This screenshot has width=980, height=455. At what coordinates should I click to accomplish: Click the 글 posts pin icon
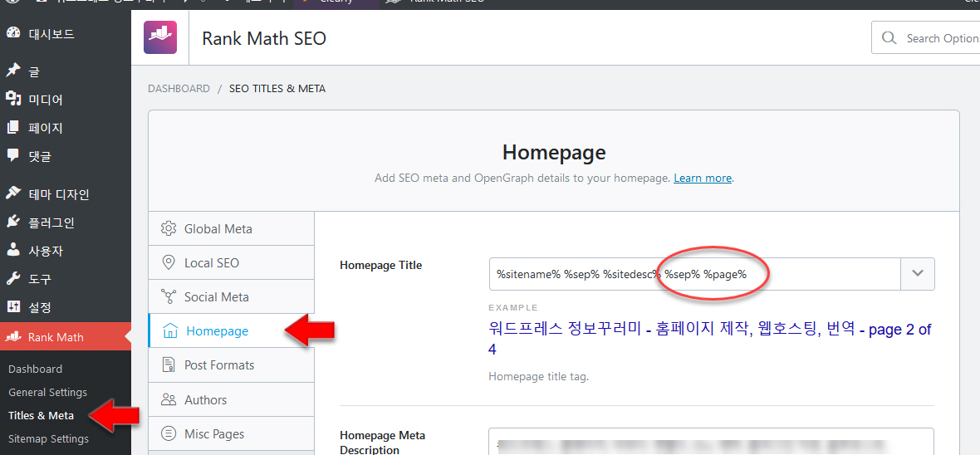(12, 71)
